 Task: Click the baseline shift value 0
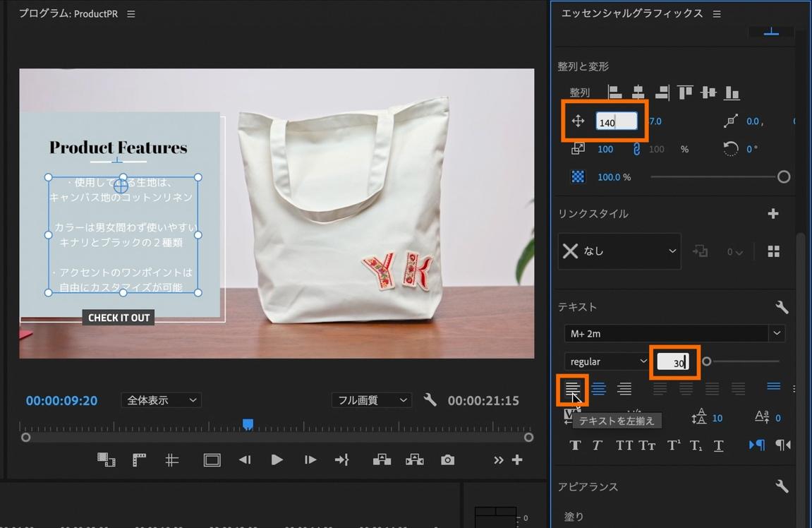778,418
